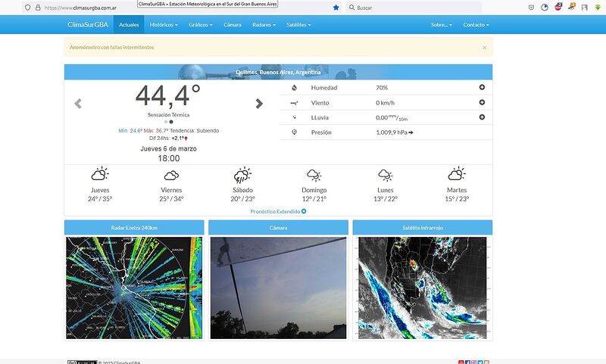Open Pronóstico Extendido link
Screen dimensions: 606x364
(x=278, y=211)
